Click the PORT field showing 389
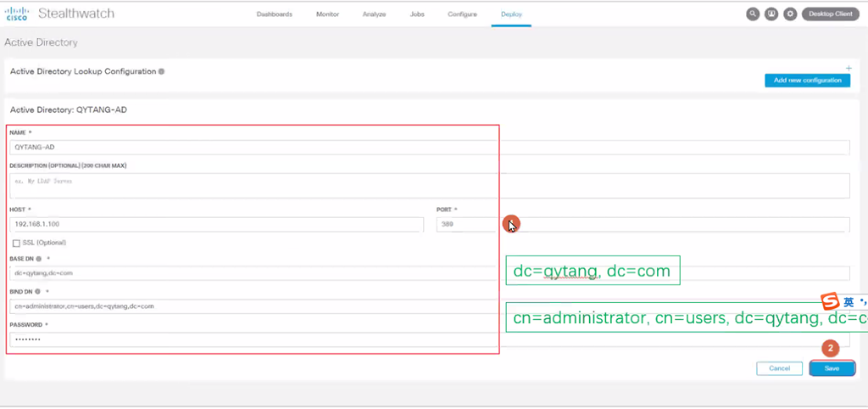Viewport: 868px width, 409px height. coord(643,225)
